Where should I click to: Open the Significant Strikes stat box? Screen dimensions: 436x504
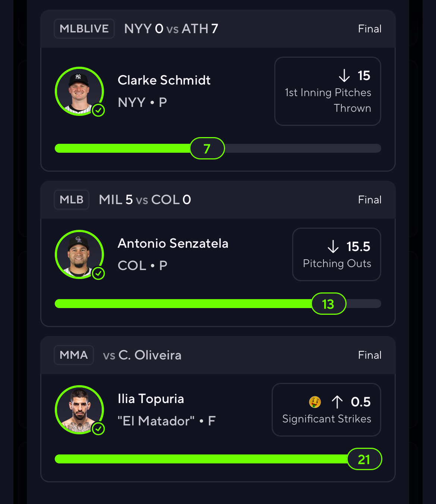click(x=326, y=410)
